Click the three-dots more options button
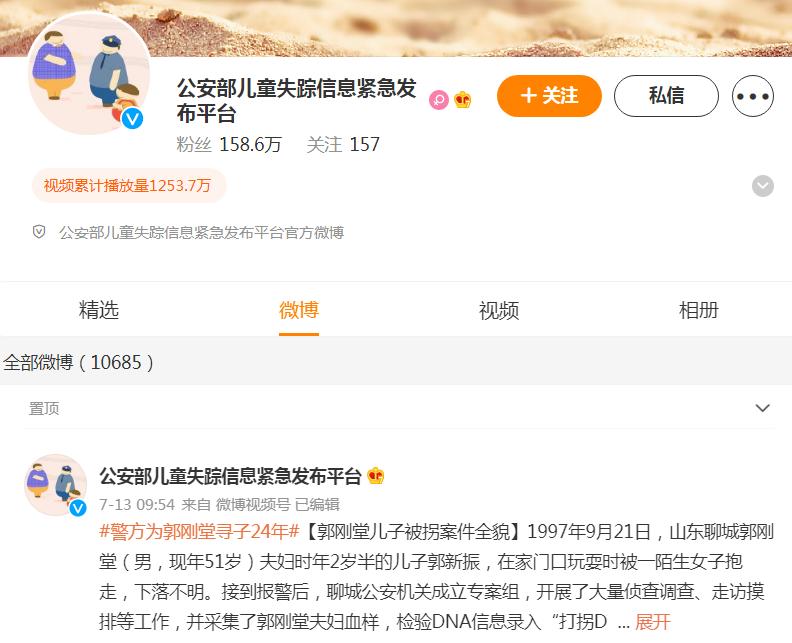The image size is (792, 643). coord(753,96)
